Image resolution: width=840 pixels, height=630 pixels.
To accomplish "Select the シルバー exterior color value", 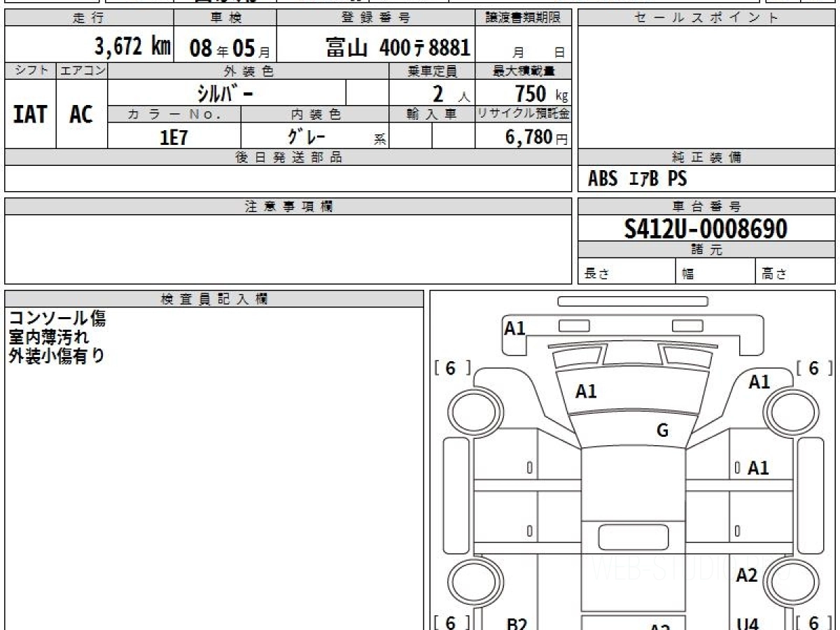I will click(224, 92).
